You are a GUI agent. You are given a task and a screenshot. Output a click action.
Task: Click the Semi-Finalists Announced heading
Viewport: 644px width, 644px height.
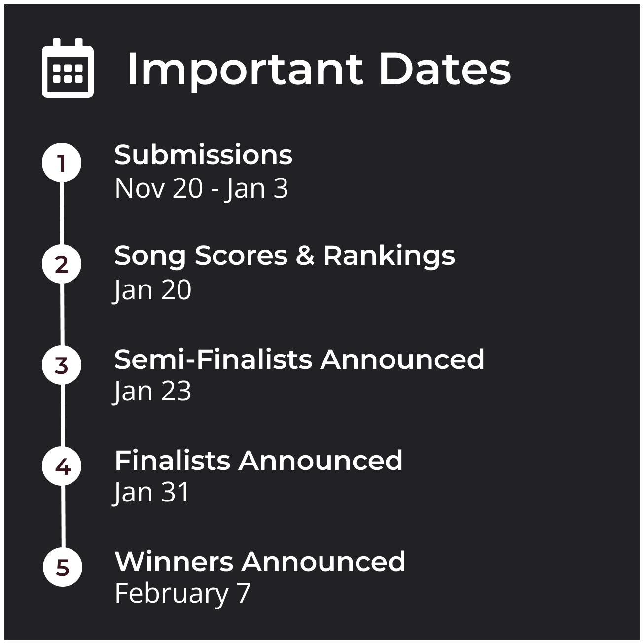point(299,359)
